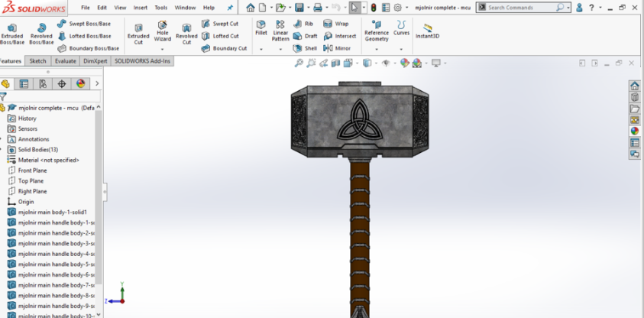
Task: Click the Swept Boss/Base feature
Action: coord(84,24)
